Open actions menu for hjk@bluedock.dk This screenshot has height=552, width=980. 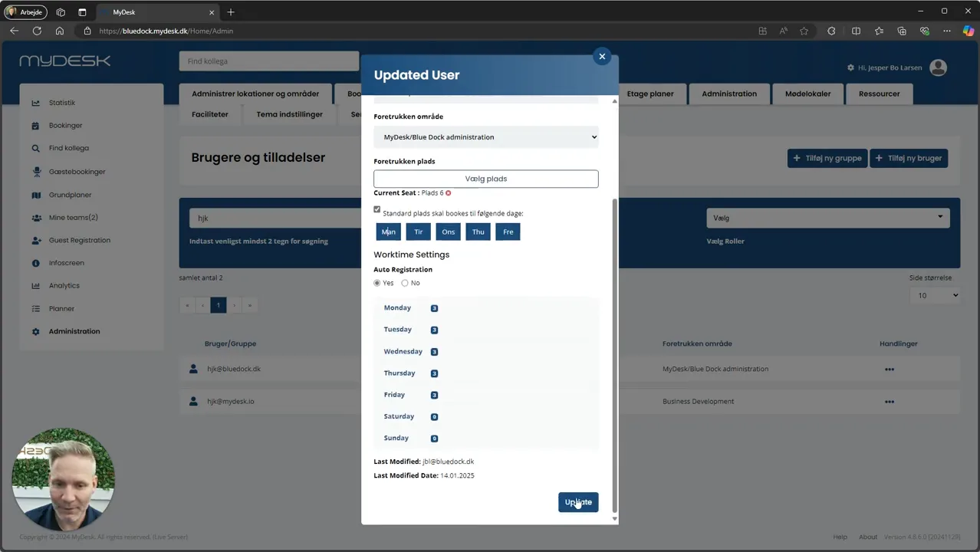click(x=890, y=370)
